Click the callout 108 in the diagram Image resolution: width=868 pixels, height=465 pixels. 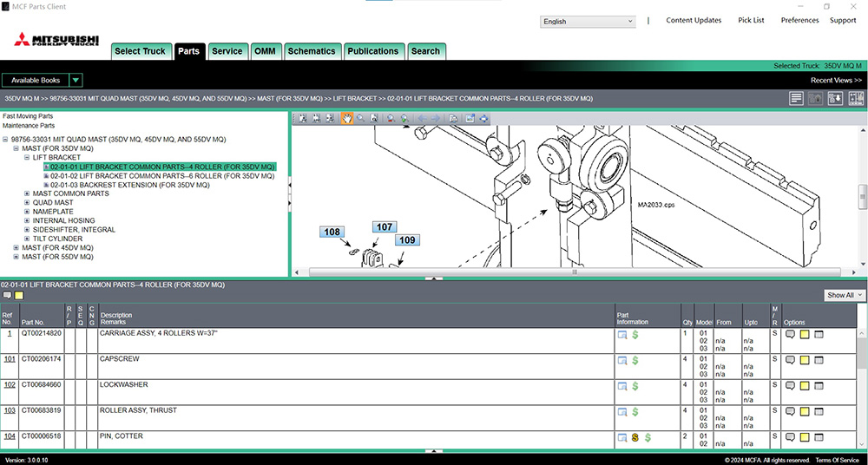332,232
